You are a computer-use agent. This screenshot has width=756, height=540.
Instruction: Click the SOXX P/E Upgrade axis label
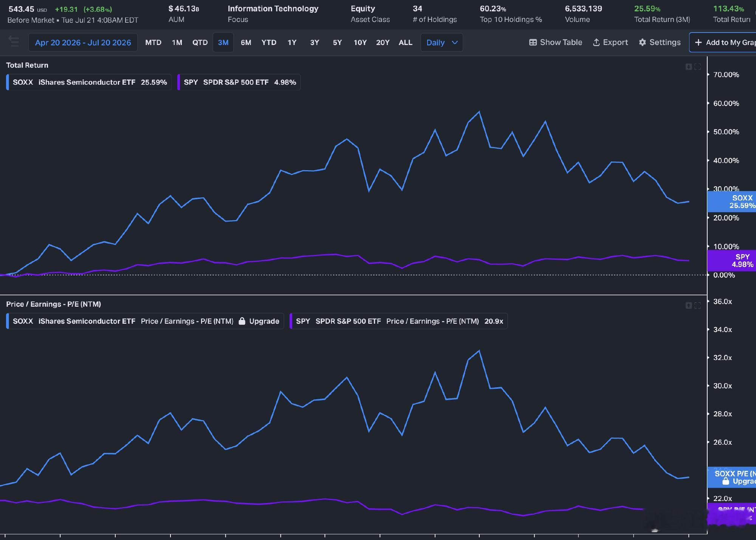click(731, 477)
